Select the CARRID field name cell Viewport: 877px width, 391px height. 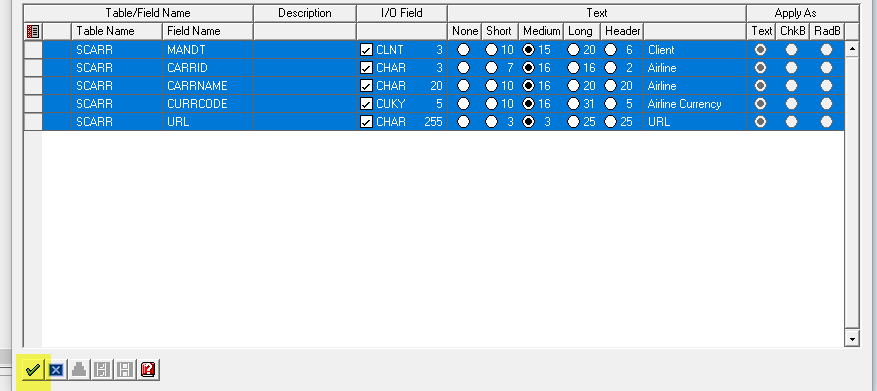[208, 68]
